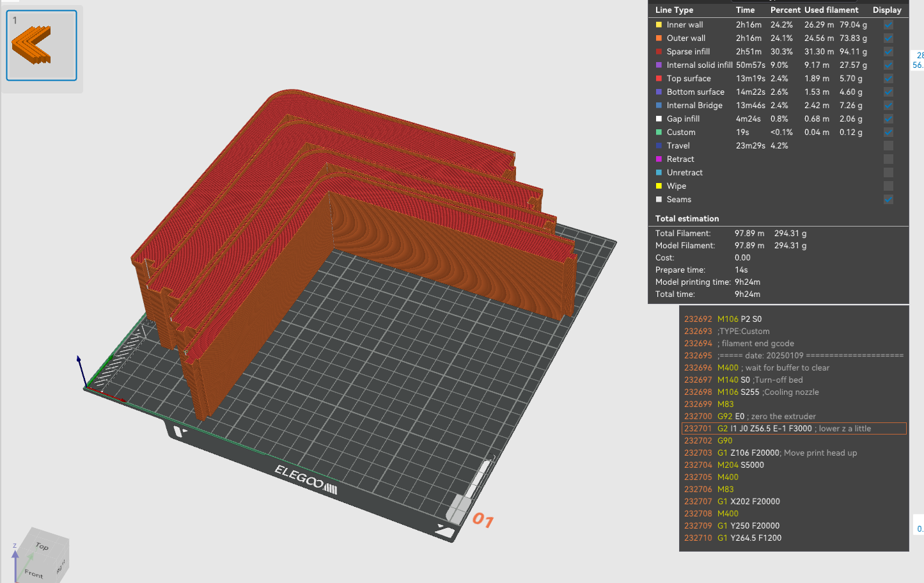Click the Line Type column header
The image size is (924, 583).
[x=674, y=10]
